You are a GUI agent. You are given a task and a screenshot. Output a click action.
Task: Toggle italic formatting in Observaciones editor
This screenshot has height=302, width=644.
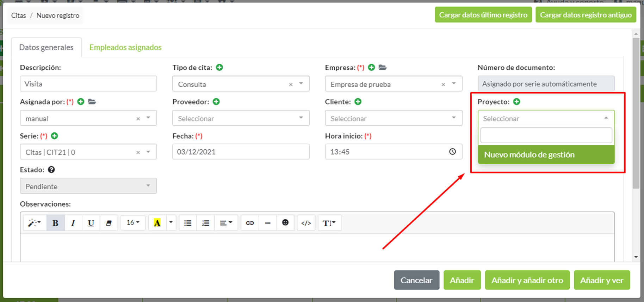(x=73, y=223)
